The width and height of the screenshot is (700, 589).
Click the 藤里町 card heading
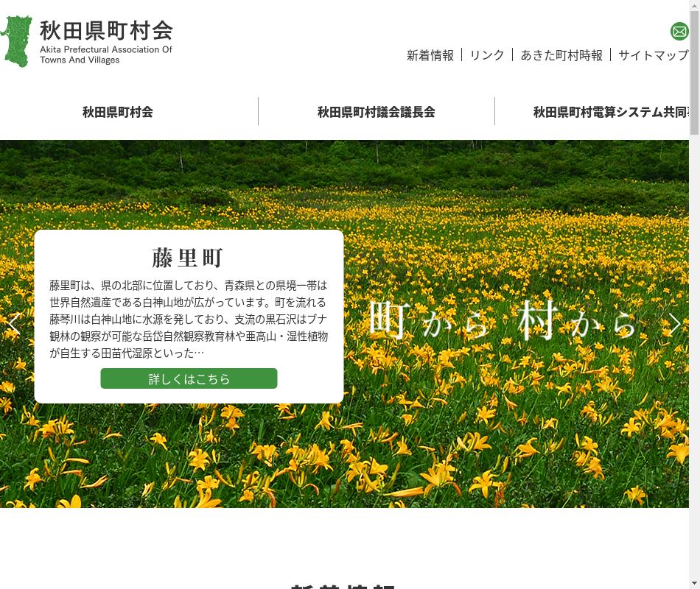pyautogui.click(x=188, y=258)
